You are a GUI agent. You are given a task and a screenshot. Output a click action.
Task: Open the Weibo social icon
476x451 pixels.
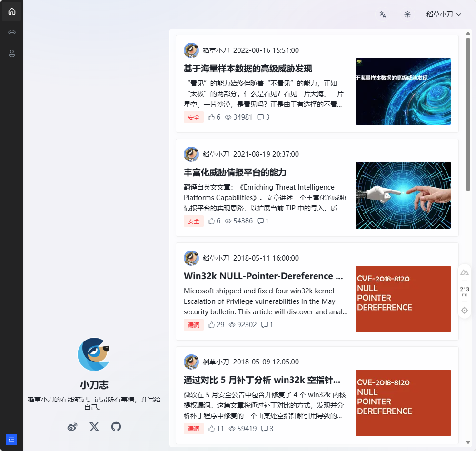(x=72, y=427)
